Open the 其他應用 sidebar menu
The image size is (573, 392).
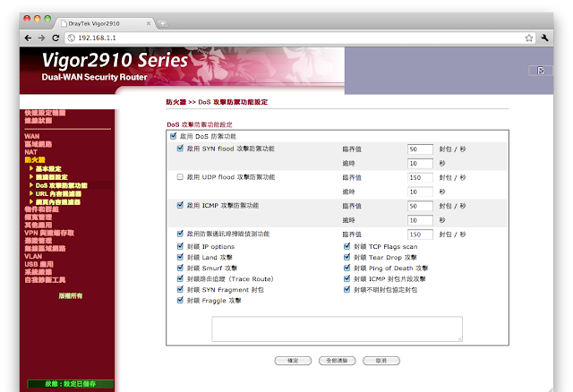click(x=38, y=225)
